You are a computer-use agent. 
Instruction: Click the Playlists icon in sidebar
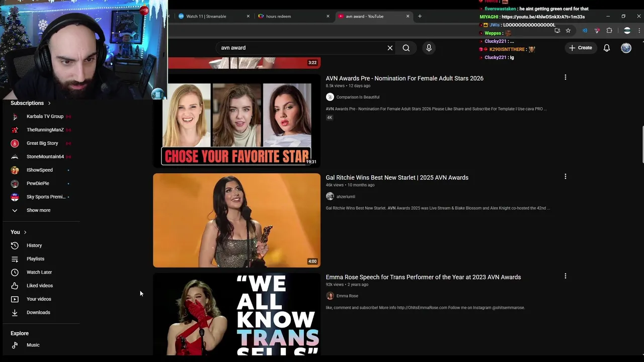point(15,259)
